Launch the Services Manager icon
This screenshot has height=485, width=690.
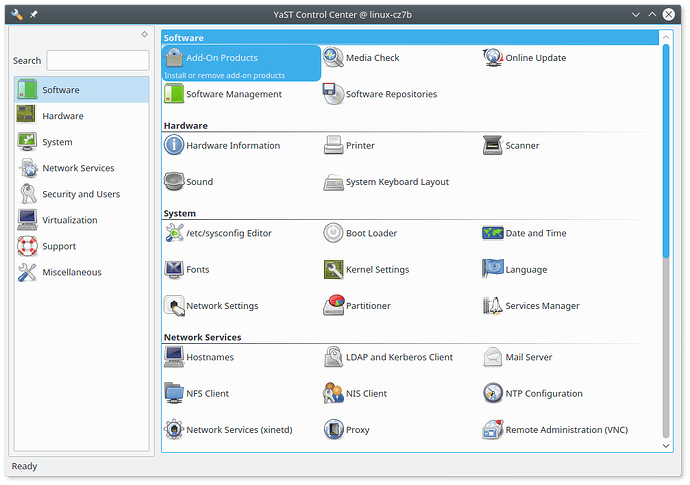tap(493, 306)
